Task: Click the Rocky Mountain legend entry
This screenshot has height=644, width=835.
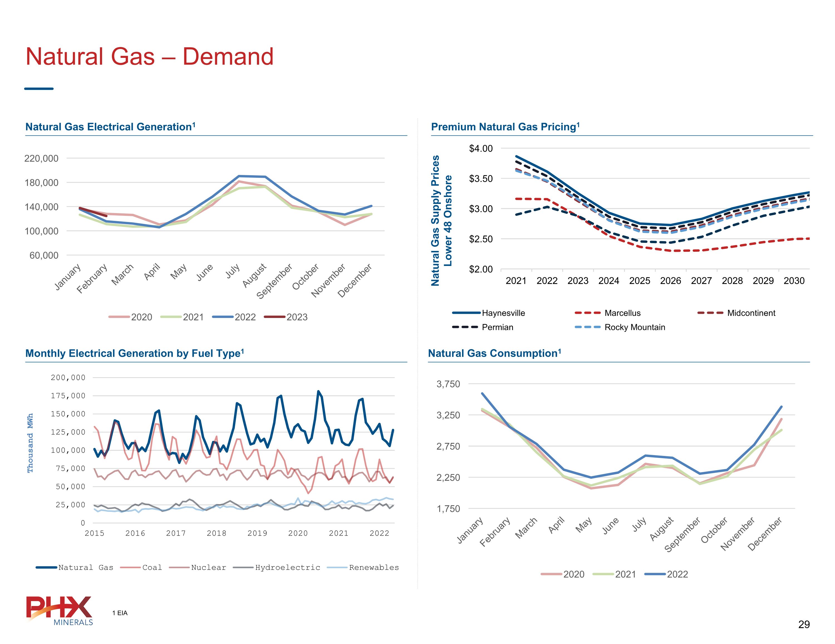Action: point(634,327)
